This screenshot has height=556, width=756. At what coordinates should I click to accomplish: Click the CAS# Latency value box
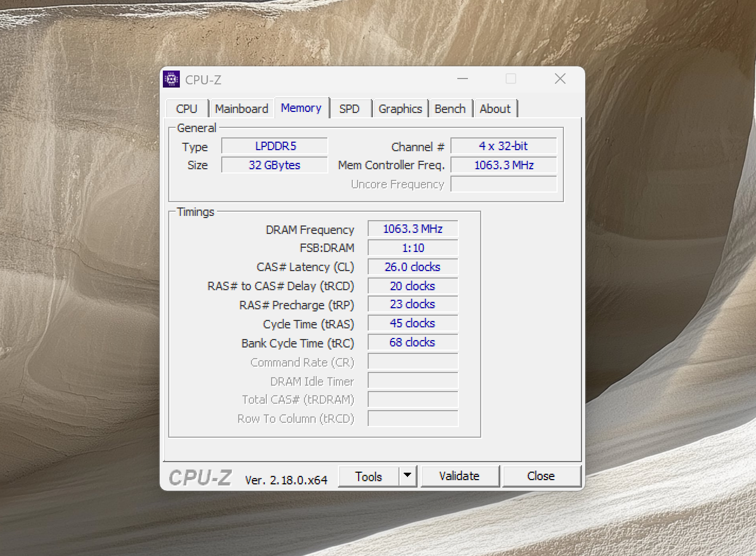pos(413,267)
